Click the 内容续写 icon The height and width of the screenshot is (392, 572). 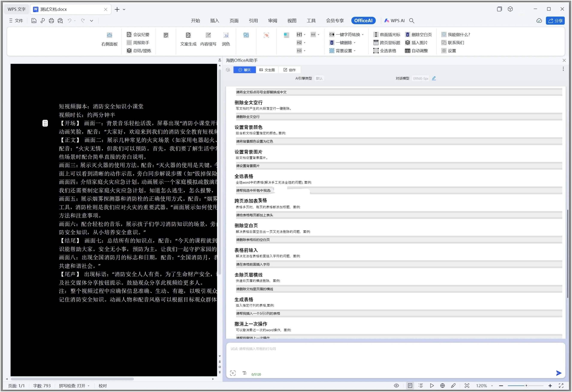208,35
